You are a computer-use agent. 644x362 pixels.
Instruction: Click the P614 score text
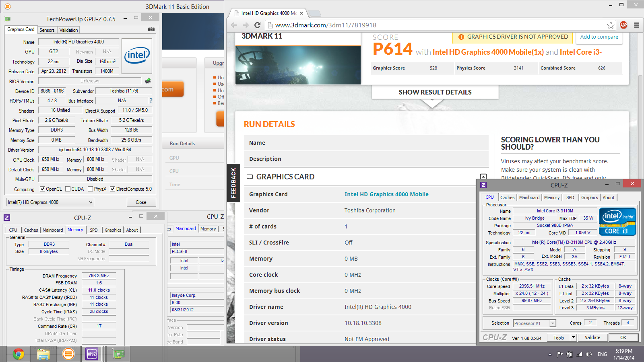pos(392,49)
